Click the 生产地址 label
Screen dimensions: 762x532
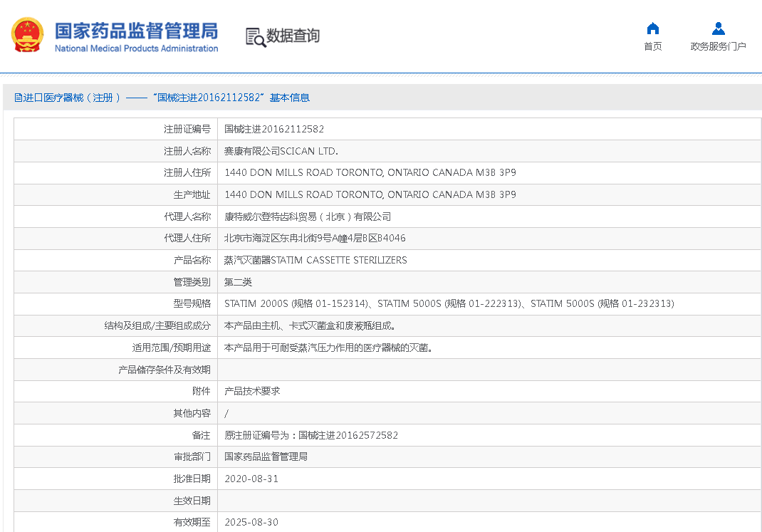click(x=192, y=194)
